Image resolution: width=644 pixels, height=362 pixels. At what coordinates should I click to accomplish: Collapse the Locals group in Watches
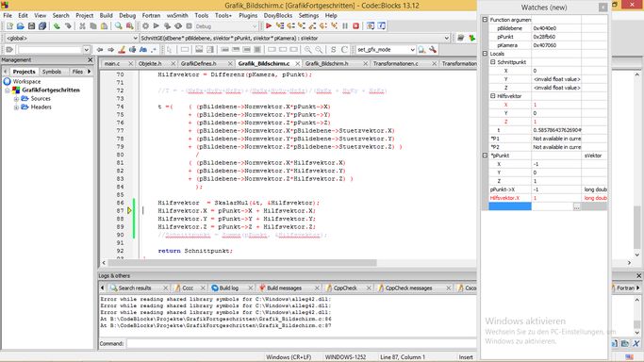[485, 54]
